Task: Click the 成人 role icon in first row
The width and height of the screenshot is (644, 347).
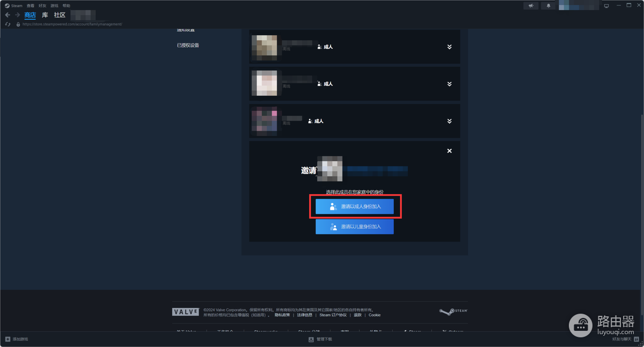Action: tap(319, 47)
